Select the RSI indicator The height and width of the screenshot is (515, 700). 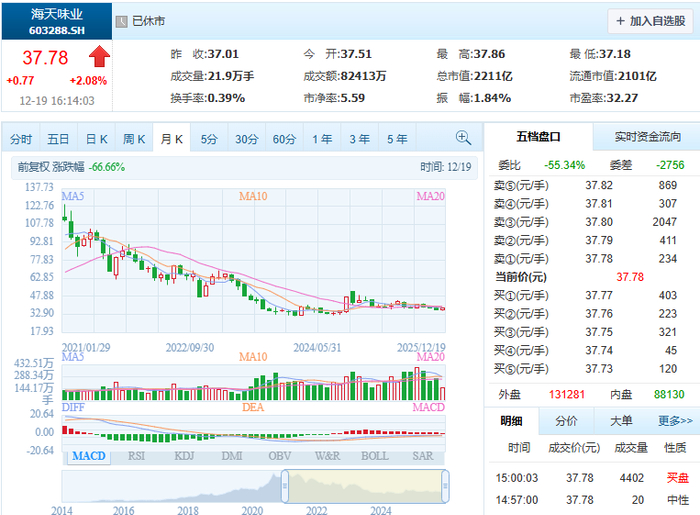(x=136, y=456)
